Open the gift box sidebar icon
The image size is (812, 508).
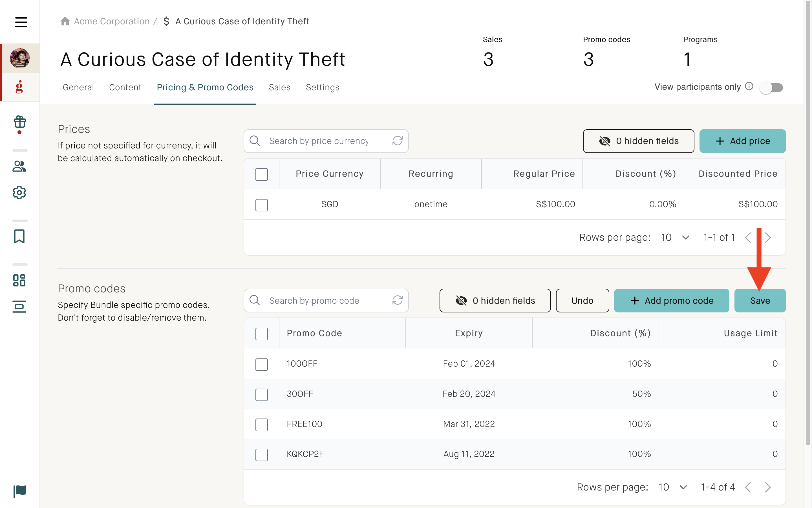[x=19, y=122]
